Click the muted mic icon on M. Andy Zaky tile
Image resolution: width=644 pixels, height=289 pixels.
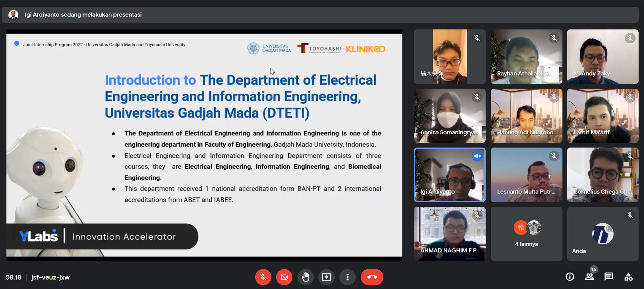630,38
